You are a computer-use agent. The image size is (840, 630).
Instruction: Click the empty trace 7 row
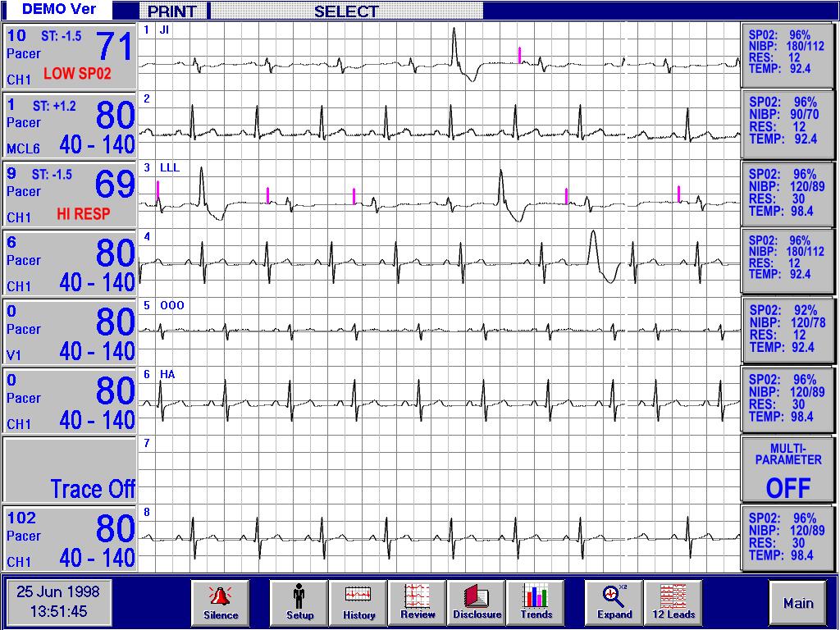point(440,470)
